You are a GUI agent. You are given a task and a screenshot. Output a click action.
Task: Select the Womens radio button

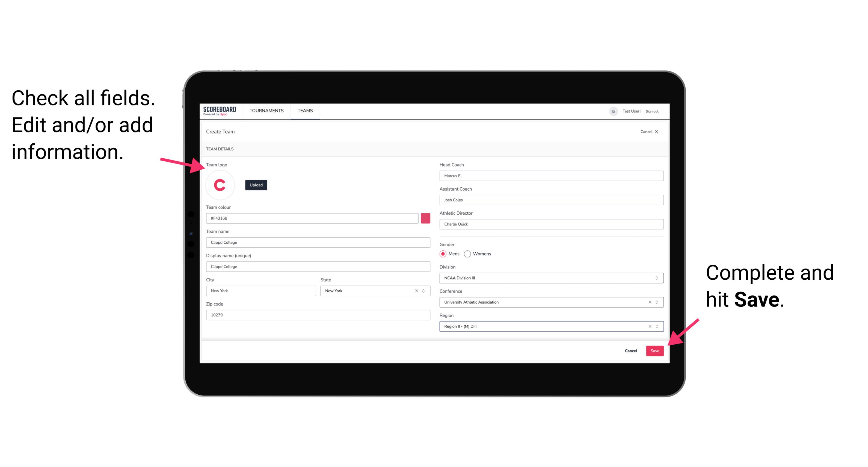tap(469, 254)
